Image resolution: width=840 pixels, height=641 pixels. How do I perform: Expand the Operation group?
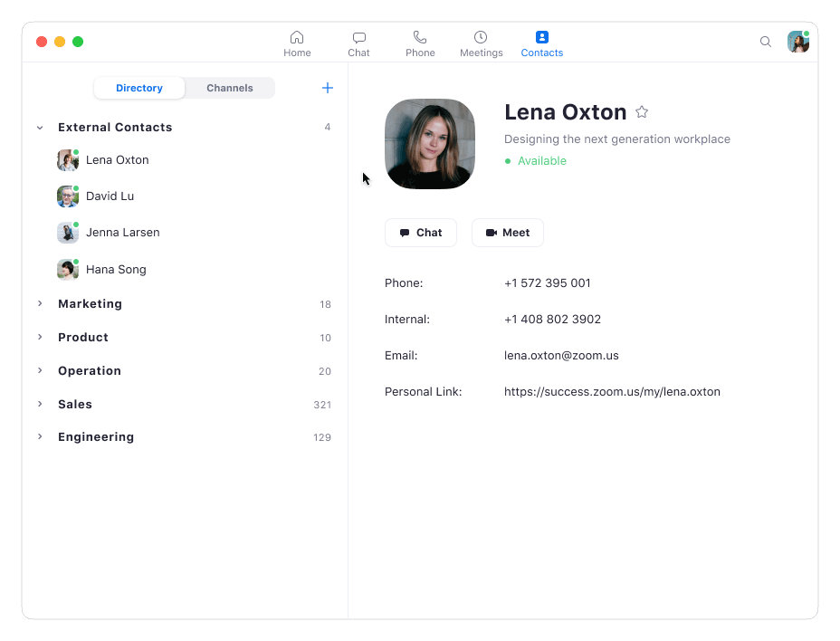click(40, 370)
